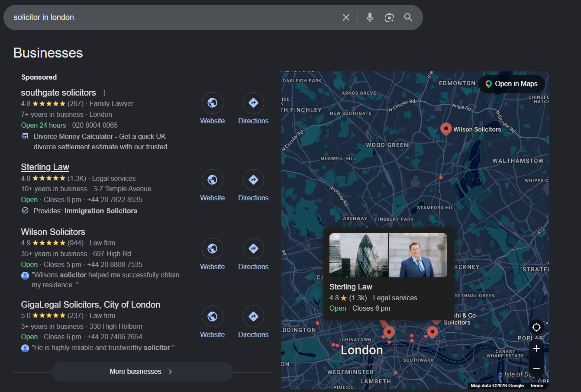The image size is (581, 392).
Task: Click the More businesses button
Action: 142,372
